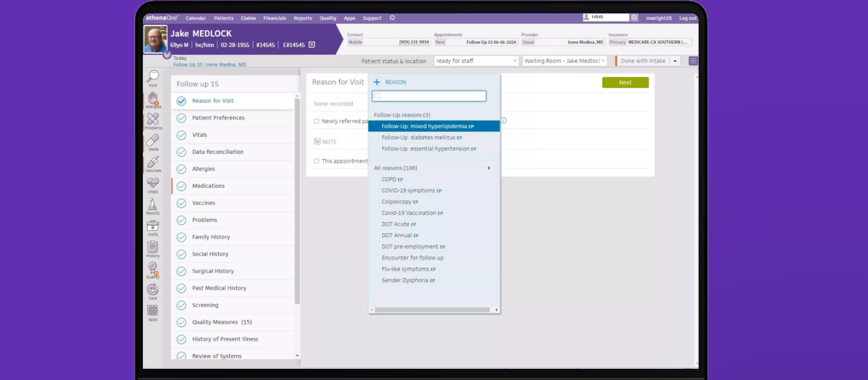Screen dimensions: 868x380
Task: Open the Financials menu
Action: pos(275,18)
